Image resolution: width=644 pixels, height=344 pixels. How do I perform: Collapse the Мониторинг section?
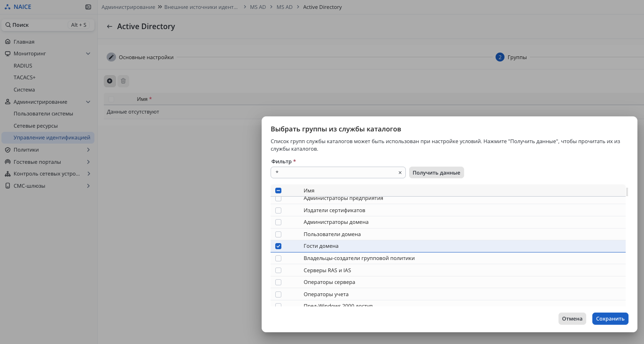88,54
